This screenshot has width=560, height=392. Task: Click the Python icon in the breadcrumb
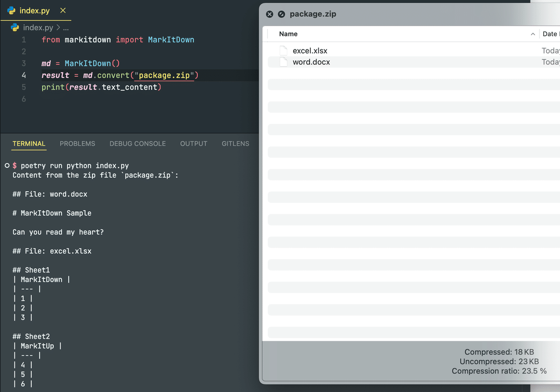pos(15,28)
